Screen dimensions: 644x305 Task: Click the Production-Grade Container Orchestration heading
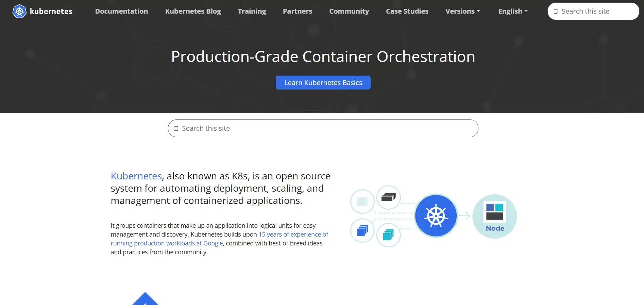click(x=323, y=57)
